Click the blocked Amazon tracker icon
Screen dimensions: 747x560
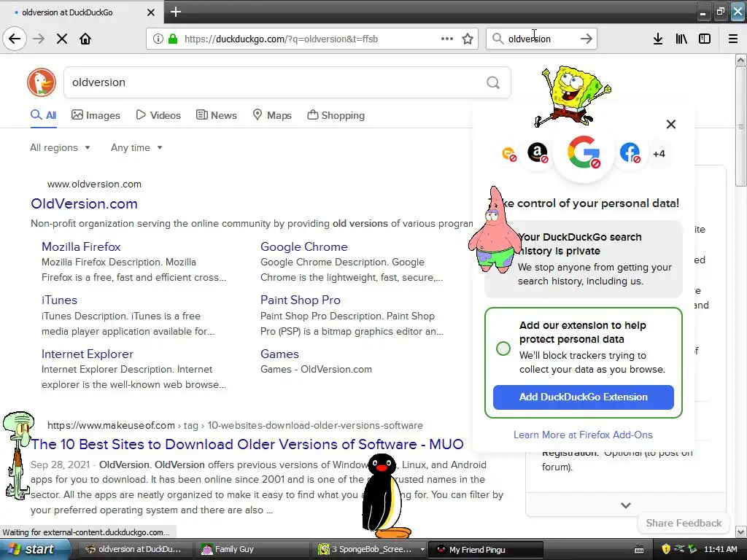[x=538, y=153]
